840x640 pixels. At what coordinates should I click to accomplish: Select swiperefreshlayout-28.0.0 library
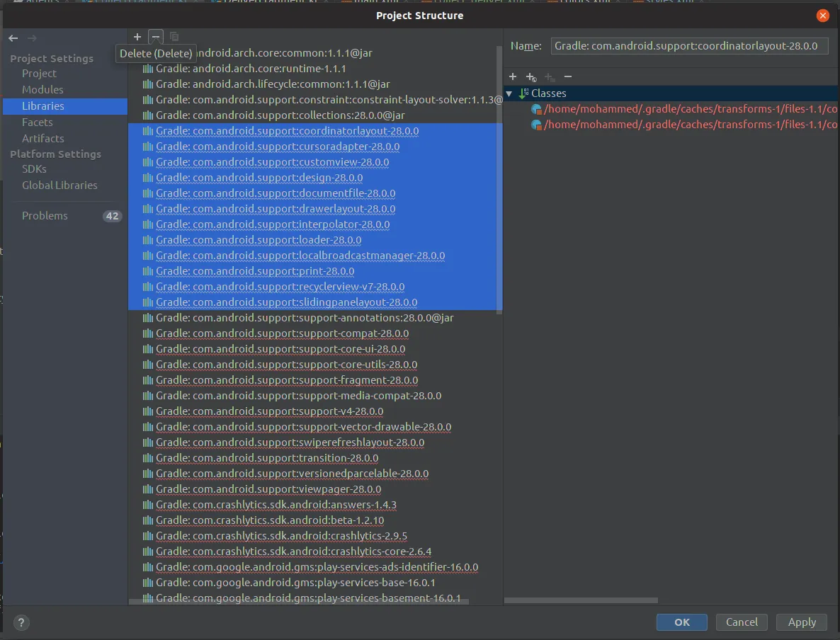click(x=315, y=442)
